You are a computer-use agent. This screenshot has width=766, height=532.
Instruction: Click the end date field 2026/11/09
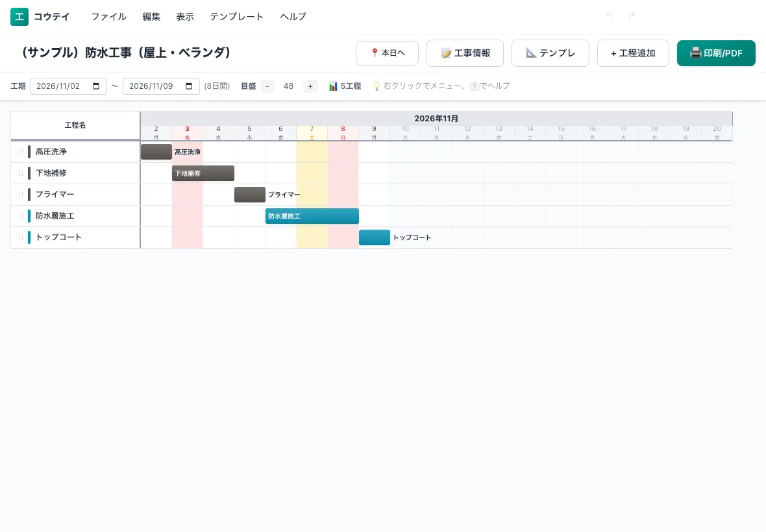161,86
